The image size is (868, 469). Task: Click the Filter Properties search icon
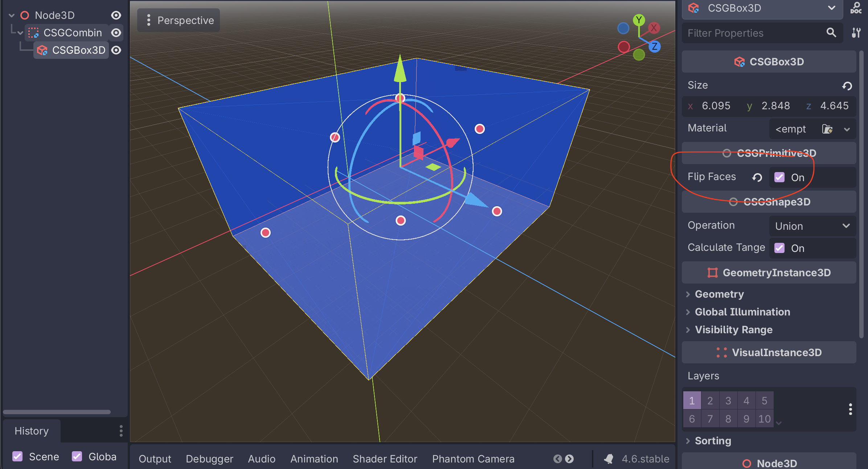tap(831, 33)
